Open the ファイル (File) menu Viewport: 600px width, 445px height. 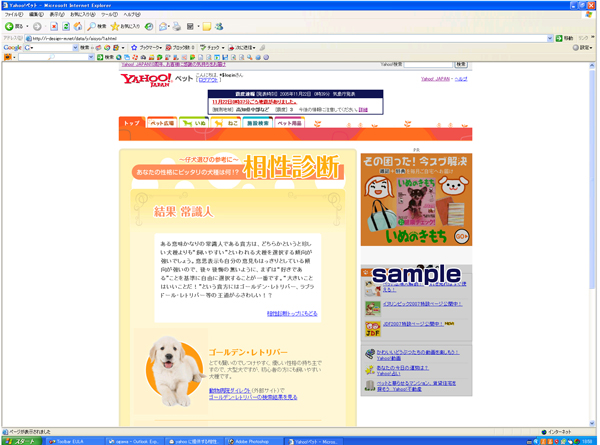click(x=13, y=15)
